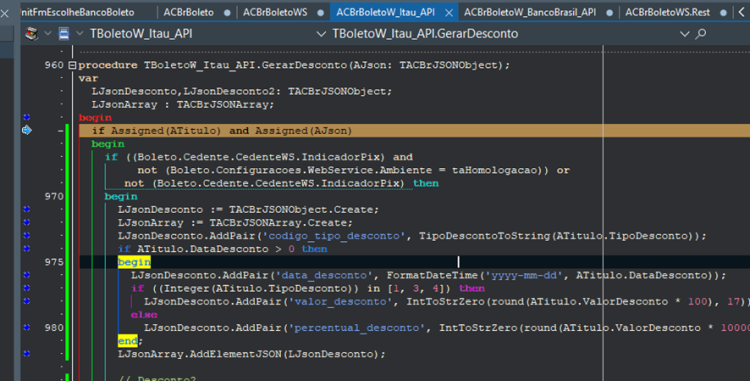The height and width of the screenshot is (381, 750).
Task: Set breakpoint on 'Integer(ATitulo.TipoDesconto)' line
Action: (27, 288)
